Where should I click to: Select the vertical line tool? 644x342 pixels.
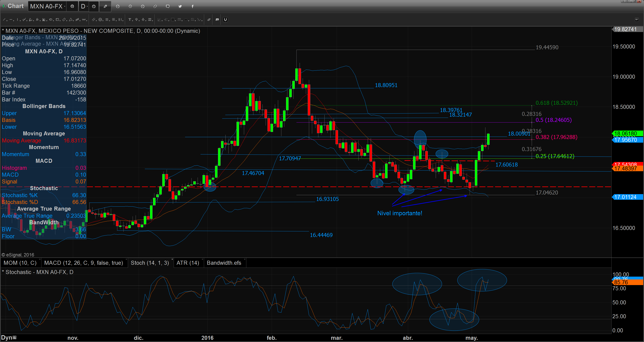(x=18, y=20)
